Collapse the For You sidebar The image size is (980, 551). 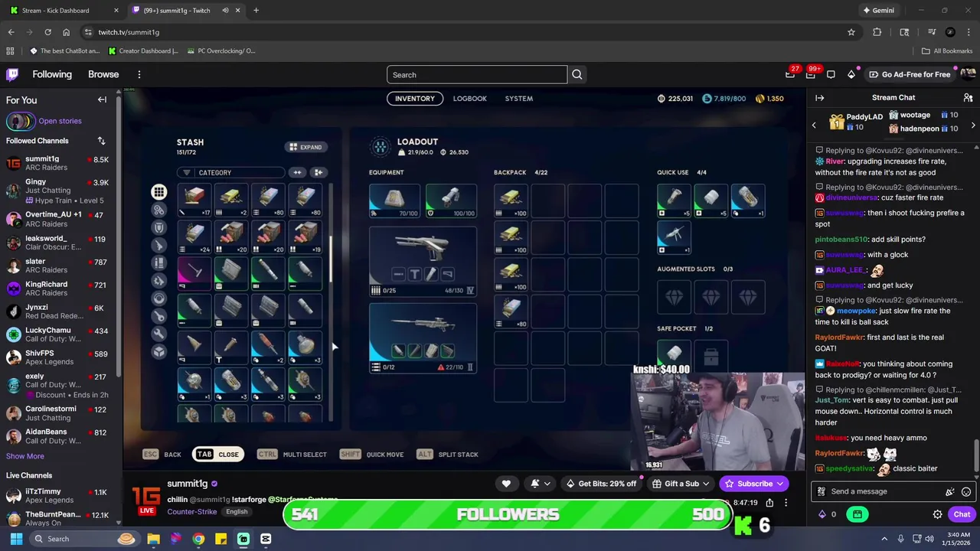(102, 99)
